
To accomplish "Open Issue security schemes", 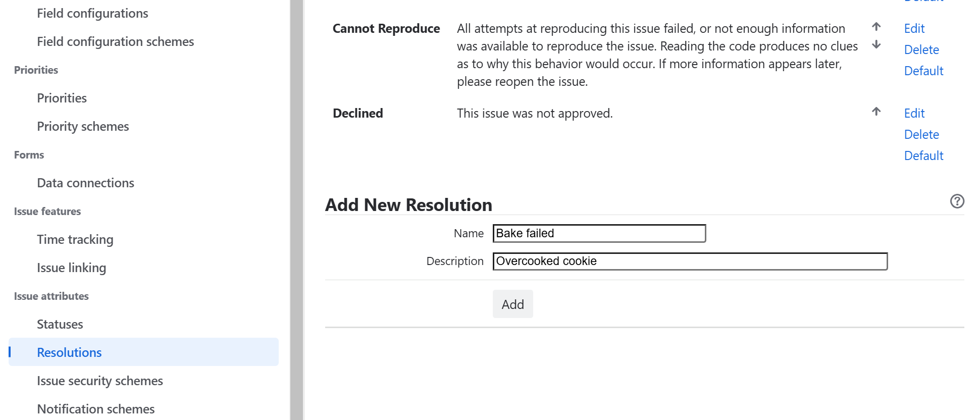I will [99, 381].
